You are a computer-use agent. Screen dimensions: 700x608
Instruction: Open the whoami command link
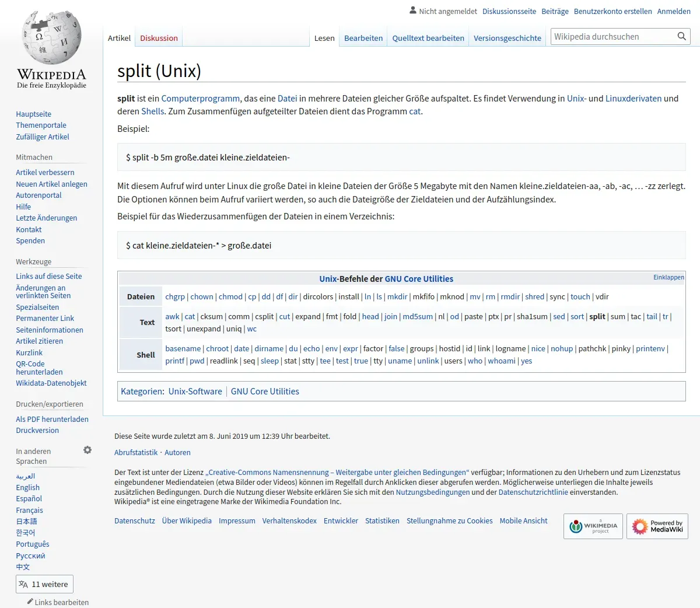point(502,361)
